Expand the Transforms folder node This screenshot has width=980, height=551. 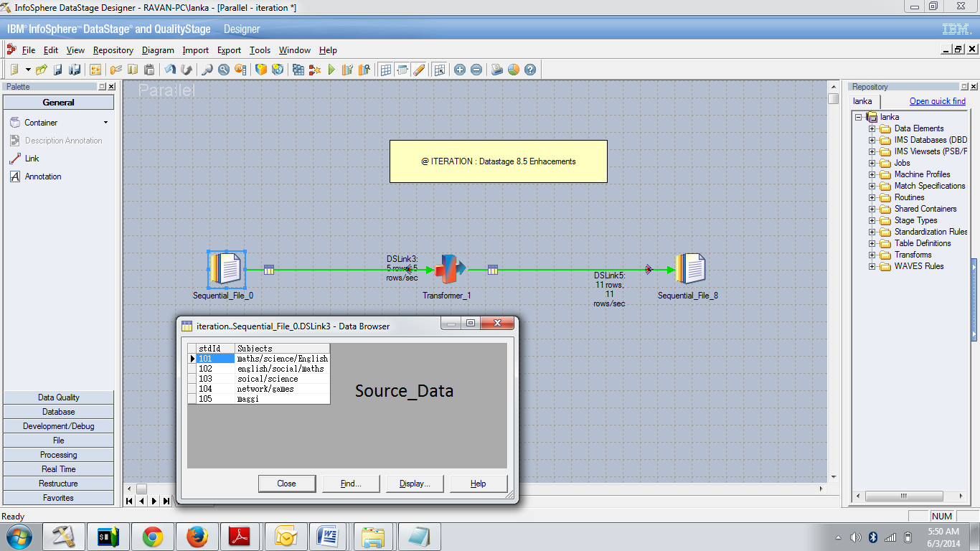click(872, 255)
